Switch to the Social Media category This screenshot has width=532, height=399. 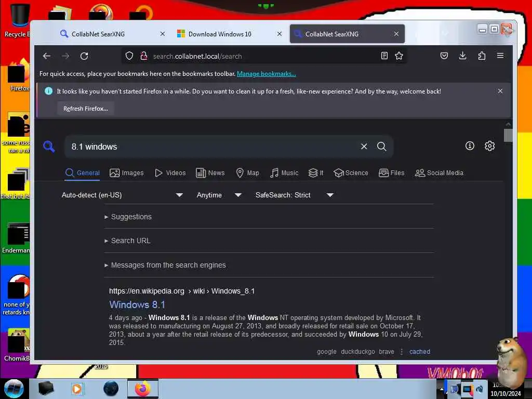[439, 173]
